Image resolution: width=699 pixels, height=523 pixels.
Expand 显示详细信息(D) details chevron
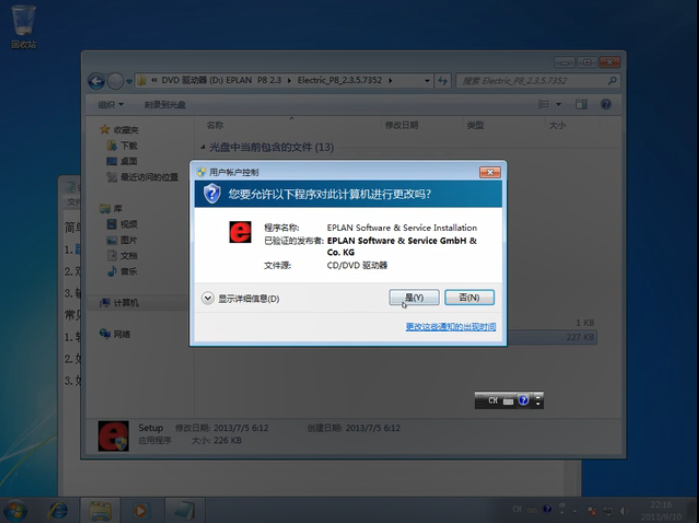(x=207, y=298)
